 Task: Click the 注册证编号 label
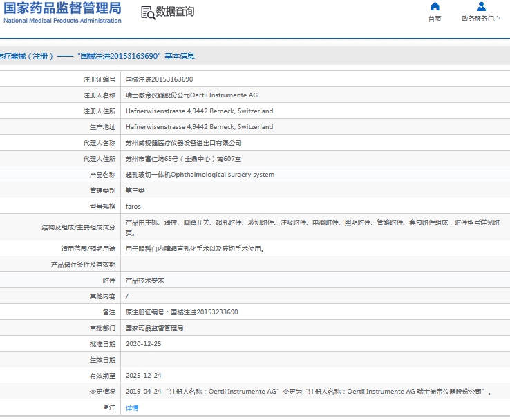click(100, 79)
